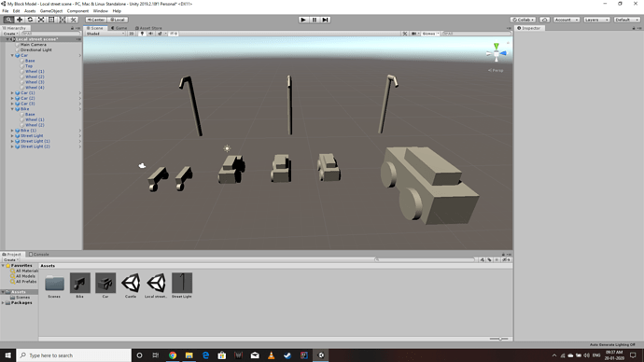Image resolution: width=644 pixels, height=362 pixels.
Task: Expand Car (1) in Hierarchy
Action: (x=12, y=93)
